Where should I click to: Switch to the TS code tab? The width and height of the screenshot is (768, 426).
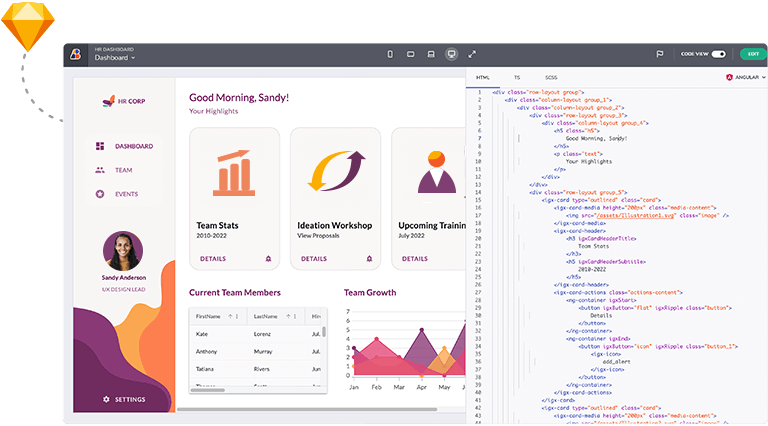point(517,77)
